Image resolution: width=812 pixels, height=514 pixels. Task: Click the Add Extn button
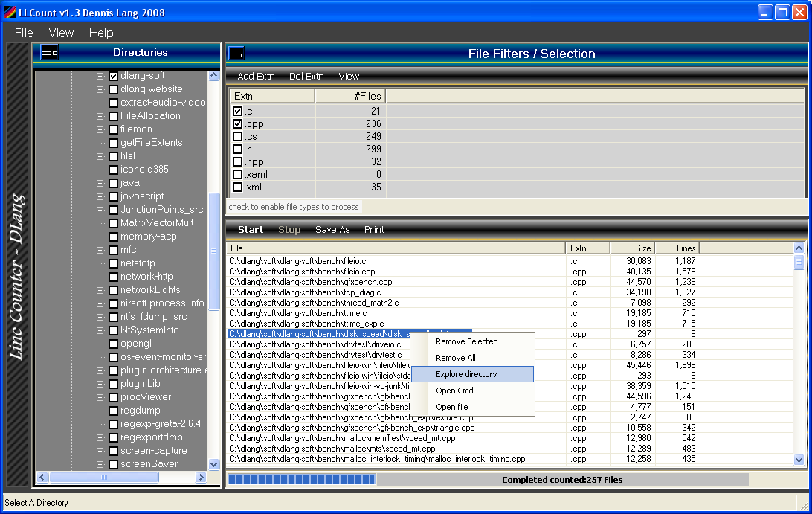coord(256,76)
